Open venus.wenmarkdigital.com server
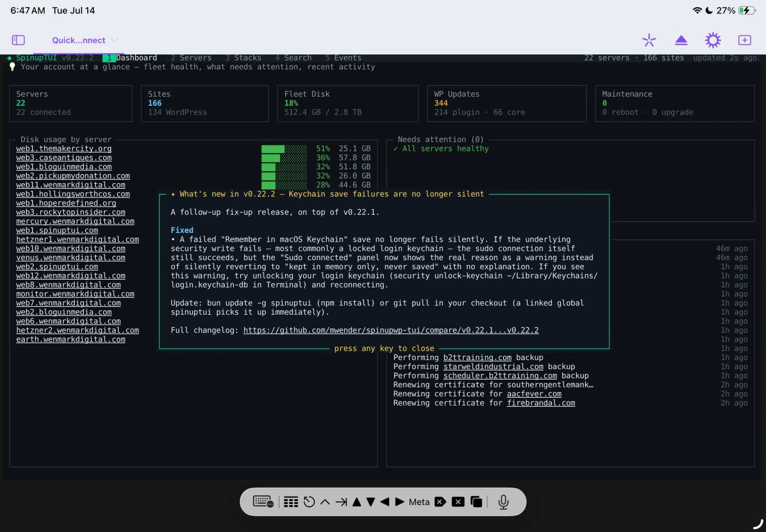Viewport: 766px width, 532px height. (71, 258)
